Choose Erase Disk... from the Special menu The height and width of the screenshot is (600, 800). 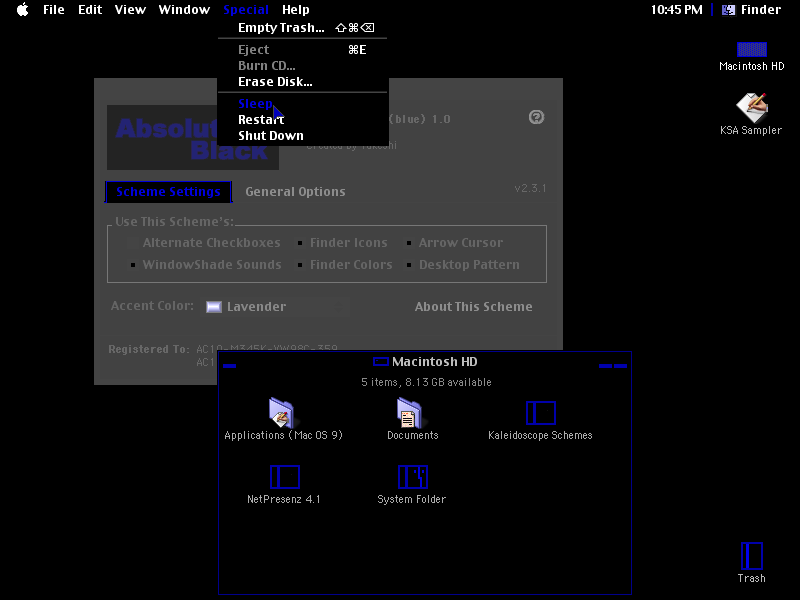(x=303, y=82)
